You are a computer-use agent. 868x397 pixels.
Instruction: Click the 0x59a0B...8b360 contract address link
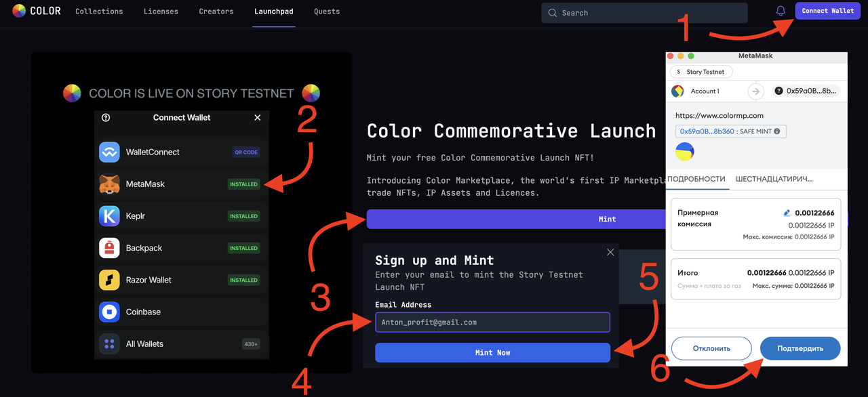[x=707, y=131]
